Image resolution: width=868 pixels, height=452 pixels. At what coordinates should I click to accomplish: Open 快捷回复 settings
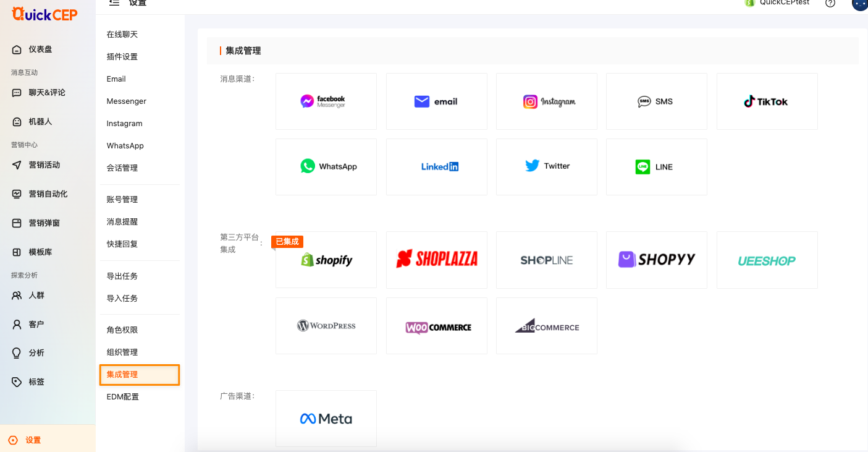pyautogui.click(x=122, y=244)
